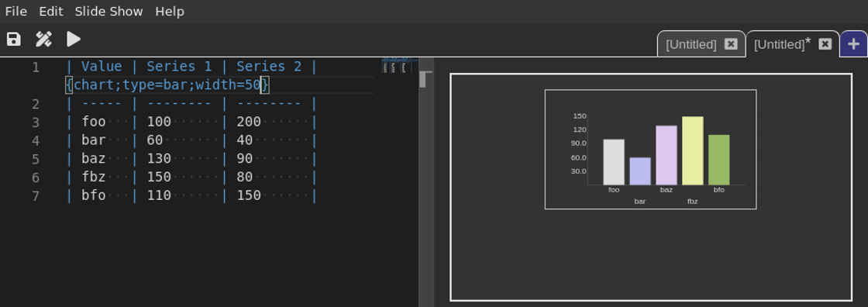
Task: Click line number 1 in gutter
Action: 36,67
